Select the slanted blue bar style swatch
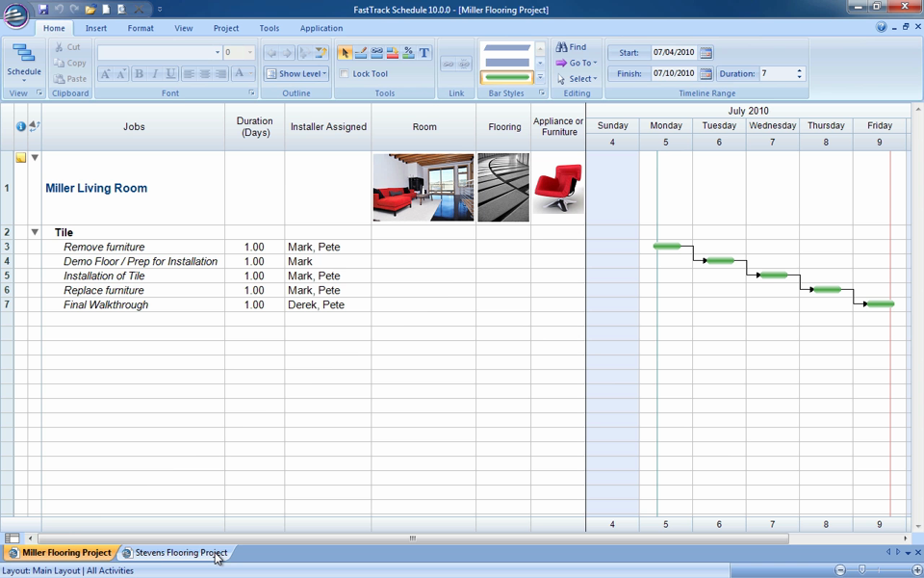 click(x=507, y=48)
